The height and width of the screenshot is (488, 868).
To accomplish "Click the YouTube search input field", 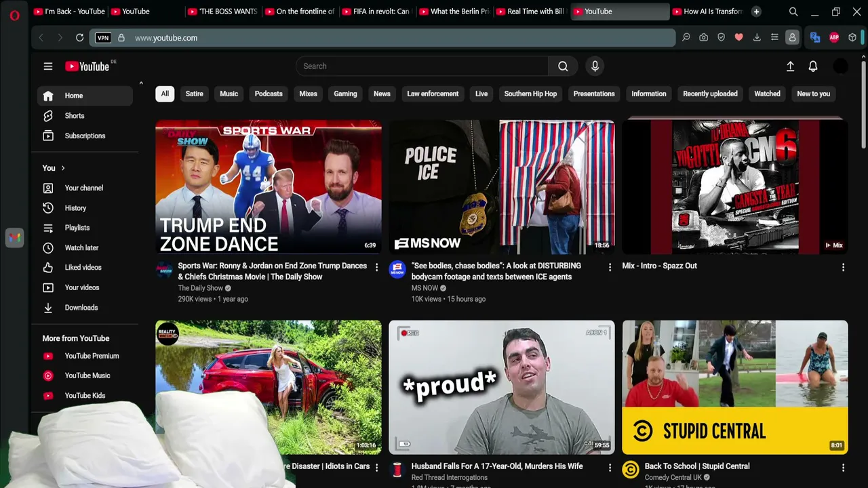I will (422, 66).
